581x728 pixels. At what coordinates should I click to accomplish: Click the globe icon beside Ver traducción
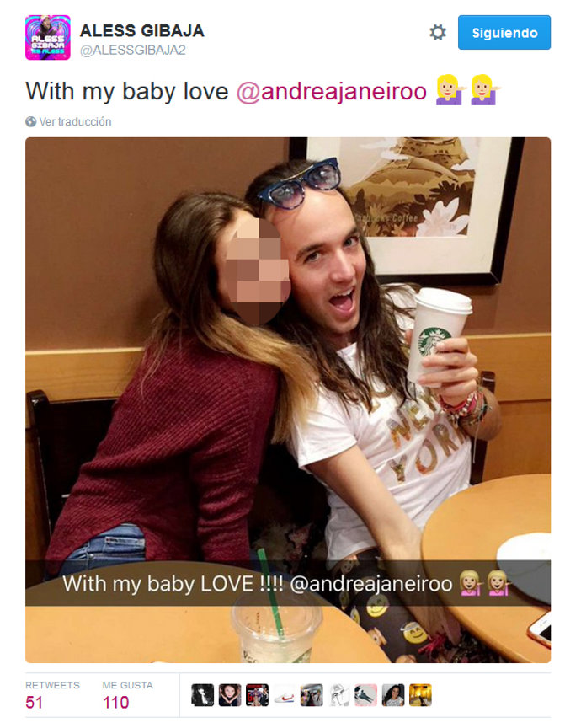tap(31, 121)
